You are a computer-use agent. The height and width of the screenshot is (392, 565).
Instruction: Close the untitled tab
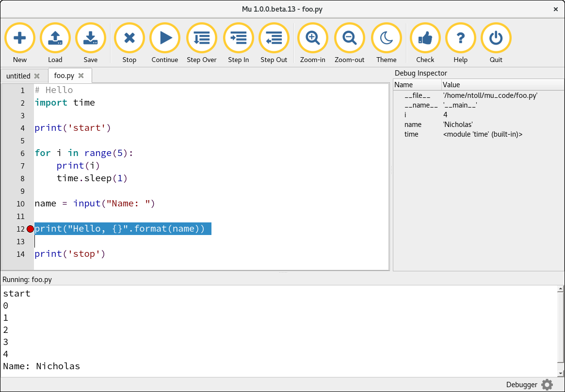(x=37, y=76)
